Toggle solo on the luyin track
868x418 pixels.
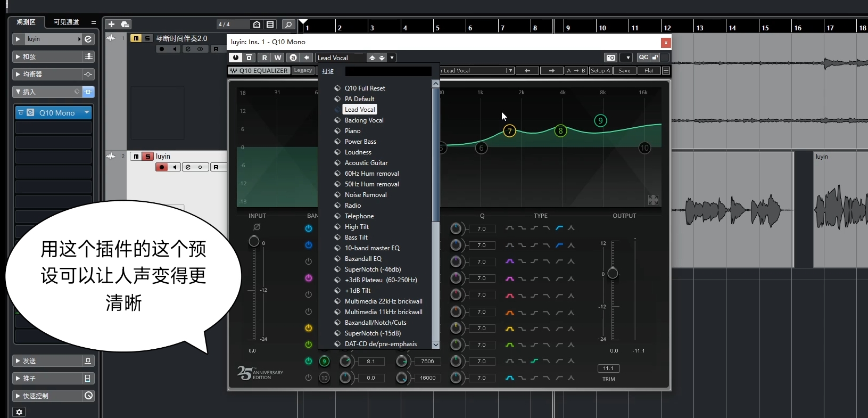tap(147, 157)
